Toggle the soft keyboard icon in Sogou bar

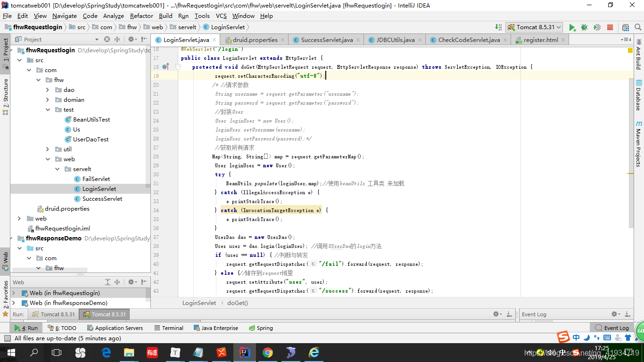(607, 337)
